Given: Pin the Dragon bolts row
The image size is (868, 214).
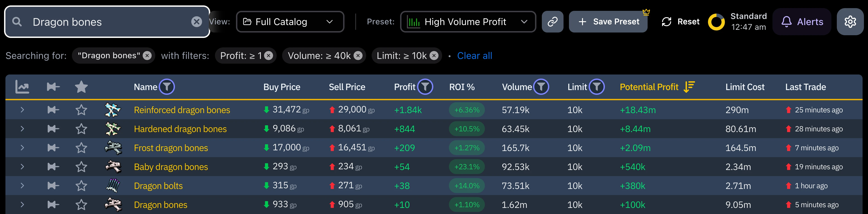Looking at the screenshot, I should click(53, 186).
